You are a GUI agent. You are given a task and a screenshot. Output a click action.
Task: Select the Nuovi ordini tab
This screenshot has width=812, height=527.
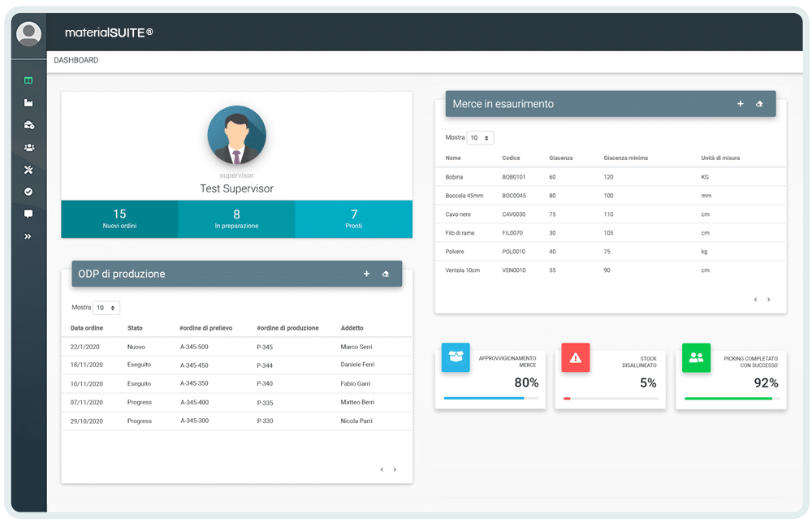119,219
